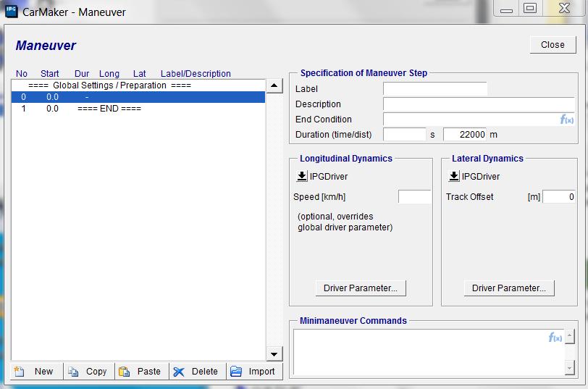Import maneuver steps from a file
The width and height of the screenshot is (588, 389).
(x=255, y=372)
